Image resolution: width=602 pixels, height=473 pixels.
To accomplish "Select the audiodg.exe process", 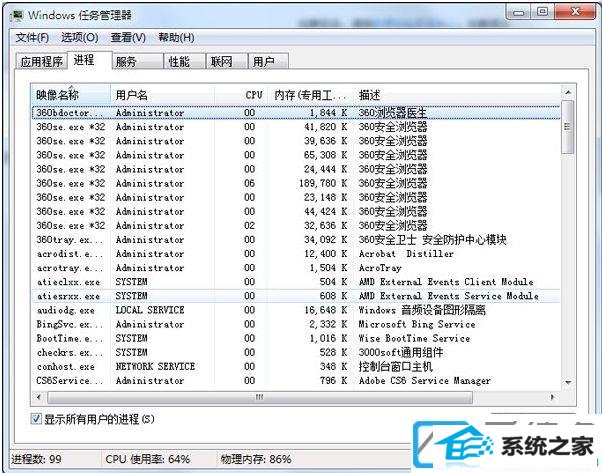I will tap(296, 310).
